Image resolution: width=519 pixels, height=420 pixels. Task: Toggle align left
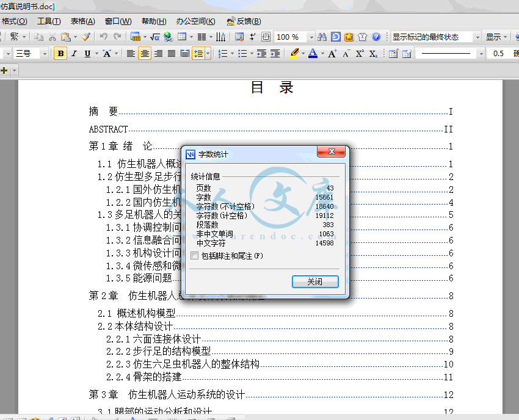pos(131,53)
